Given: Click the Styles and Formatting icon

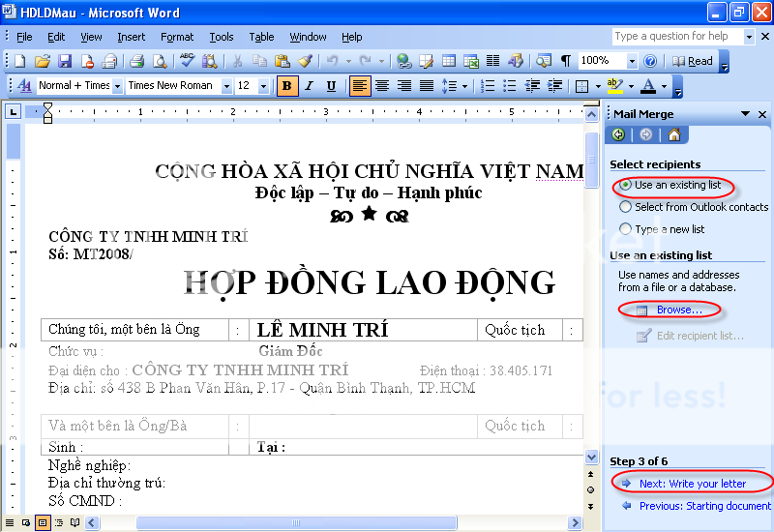Looking at the screenshot, I should point(24,86).
